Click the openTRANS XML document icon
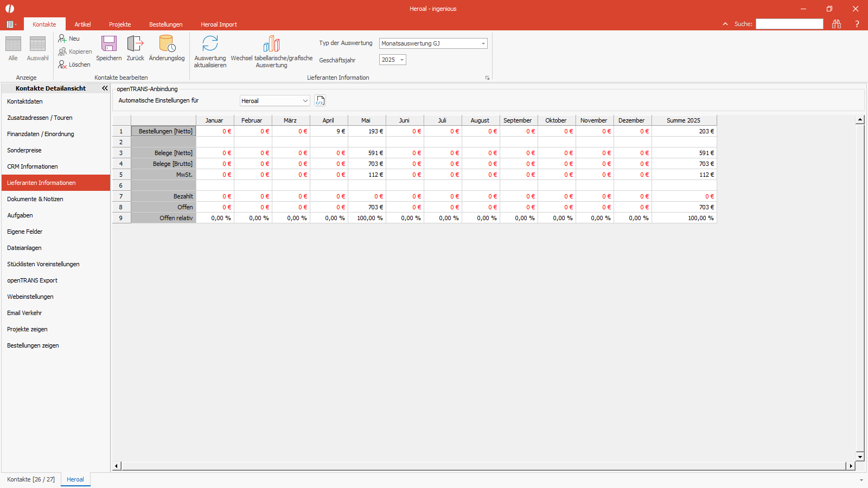868x488 pixels. [320, 101]
